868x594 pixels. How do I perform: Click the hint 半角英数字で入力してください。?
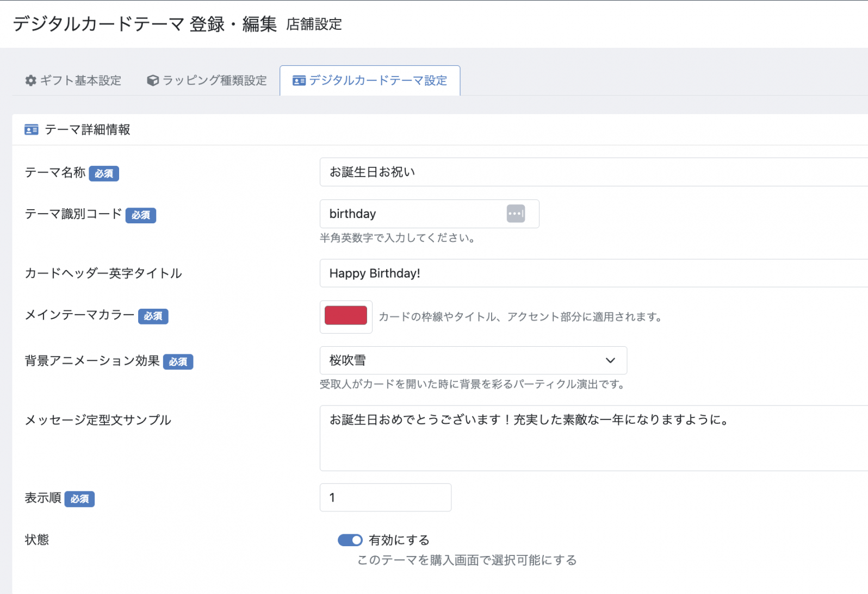pos(399,238)
